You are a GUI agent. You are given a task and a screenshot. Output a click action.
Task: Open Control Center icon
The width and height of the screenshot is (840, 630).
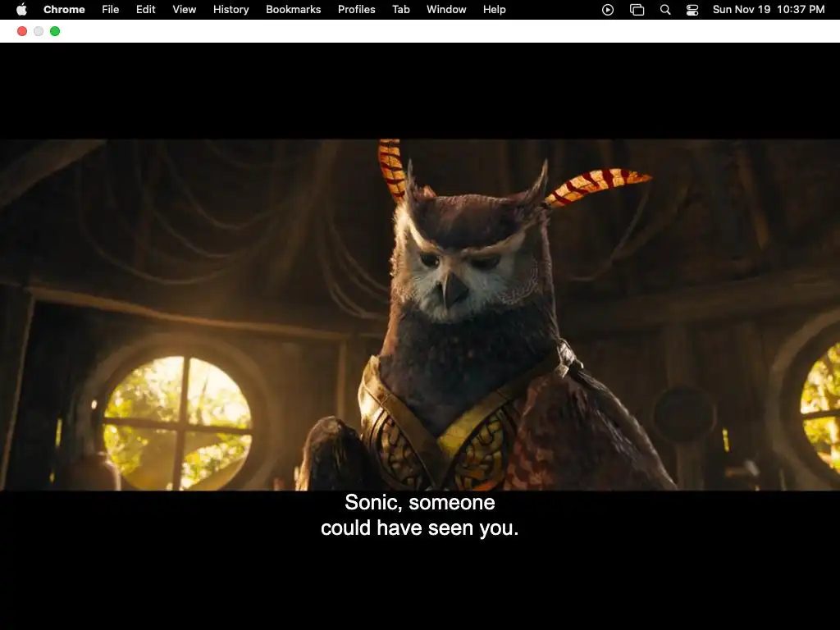[x=692, y=10]
